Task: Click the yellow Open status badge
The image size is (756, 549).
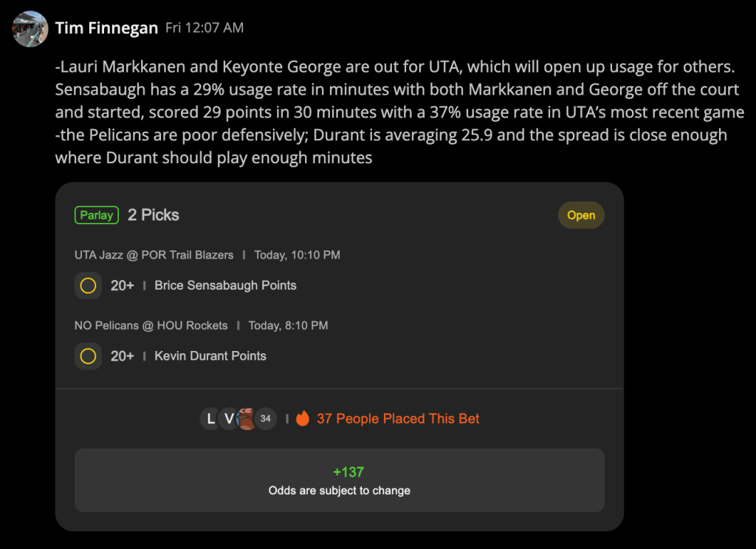Action: [581, 215]
